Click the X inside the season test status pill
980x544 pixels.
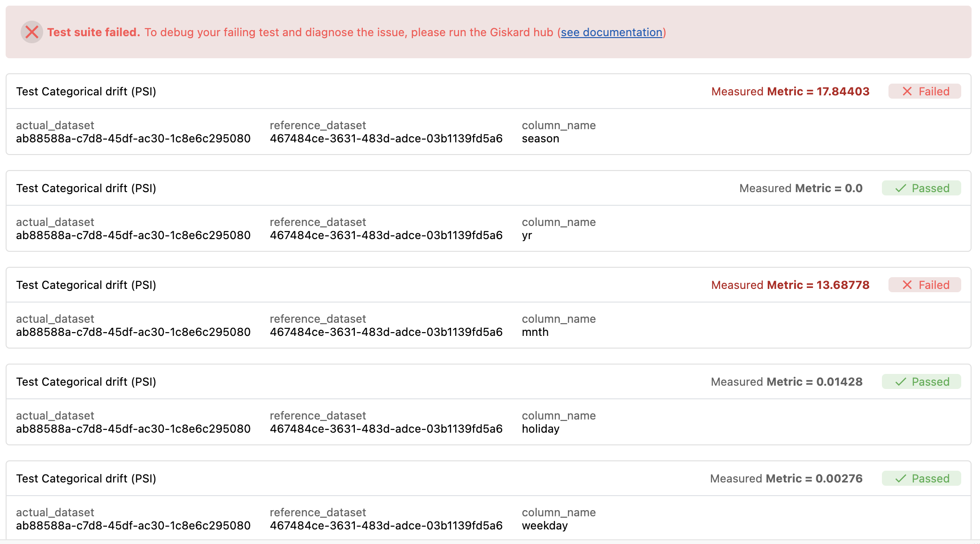coord(908,91)
